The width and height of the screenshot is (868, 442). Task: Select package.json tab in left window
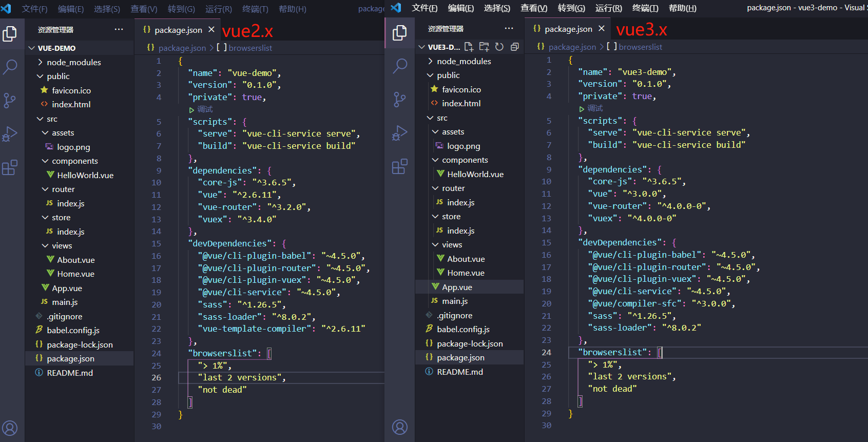click(177, 30)
